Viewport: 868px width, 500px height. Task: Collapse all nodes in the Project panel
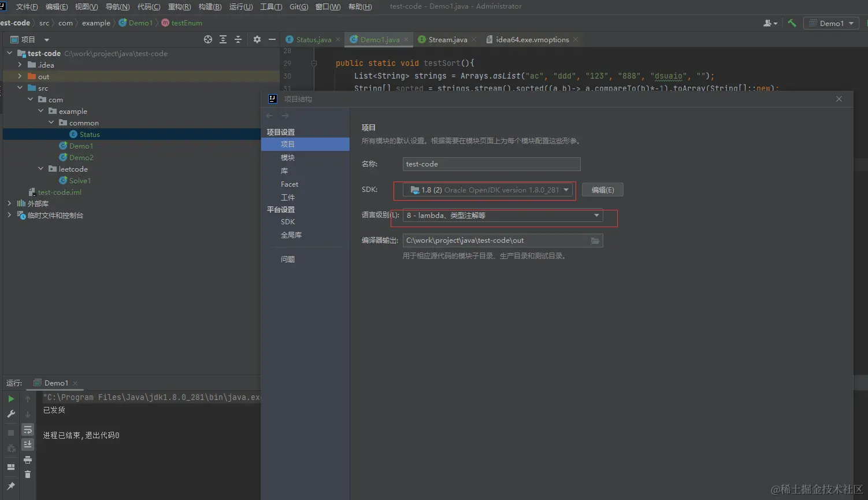238,39
